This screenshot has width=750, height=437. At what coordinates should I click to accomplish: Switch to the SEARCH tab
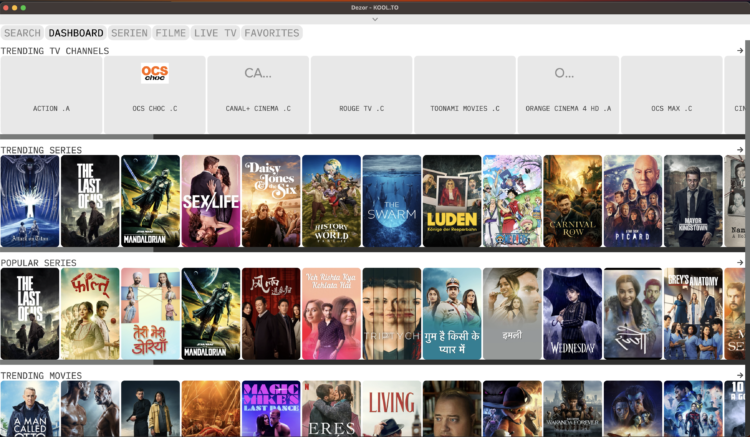(x=22, y=33)
